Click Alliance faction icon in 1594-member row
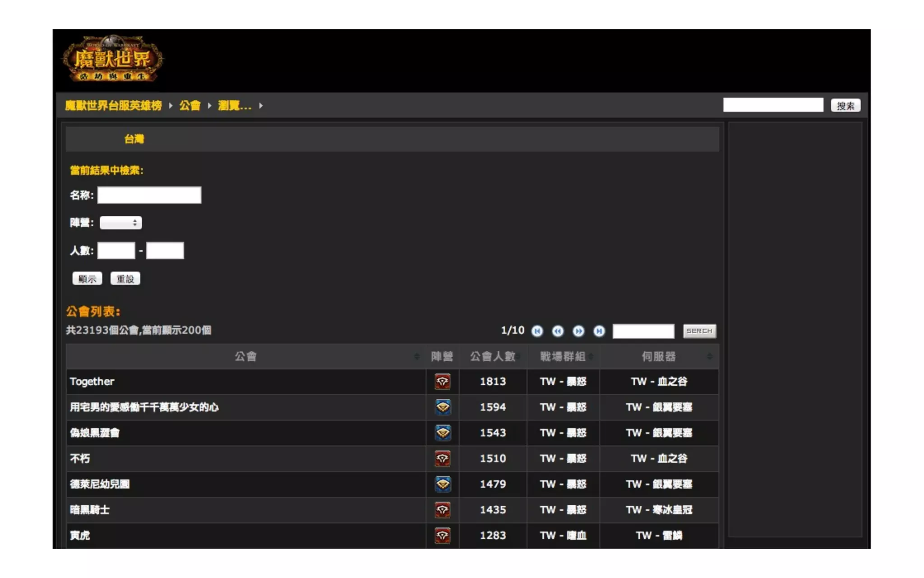 (442, 407)
